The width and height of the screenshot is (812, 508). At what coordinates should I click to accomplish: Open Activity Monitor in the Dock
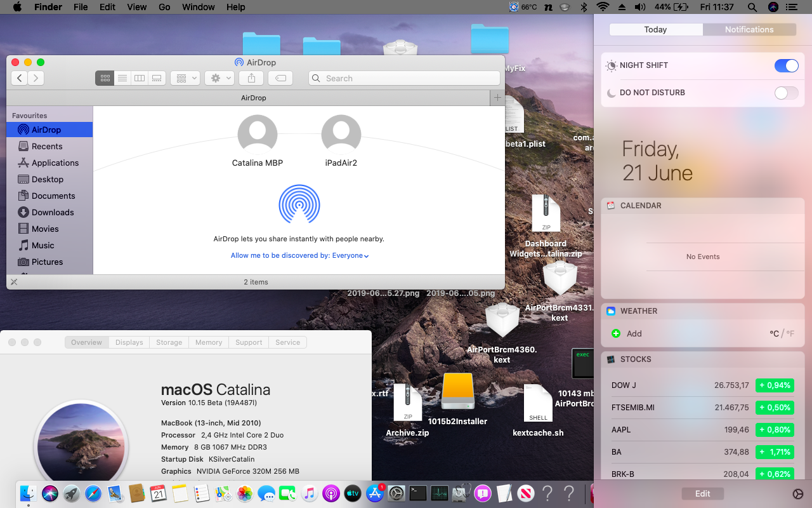tap(440, 493)
